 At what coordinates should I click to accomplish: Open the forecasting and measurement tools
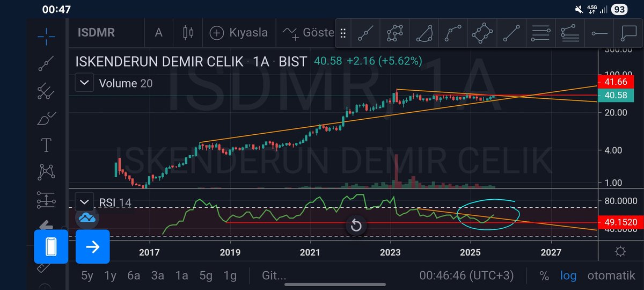point(46,200)
